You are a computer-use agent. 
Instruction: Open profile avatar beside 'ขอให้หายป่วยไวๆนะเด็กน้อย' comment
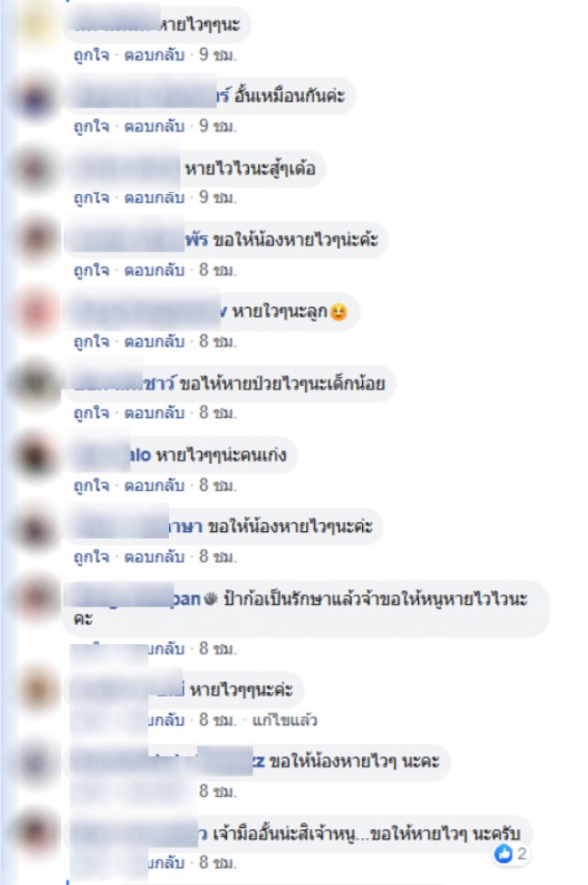coord(35,383)
